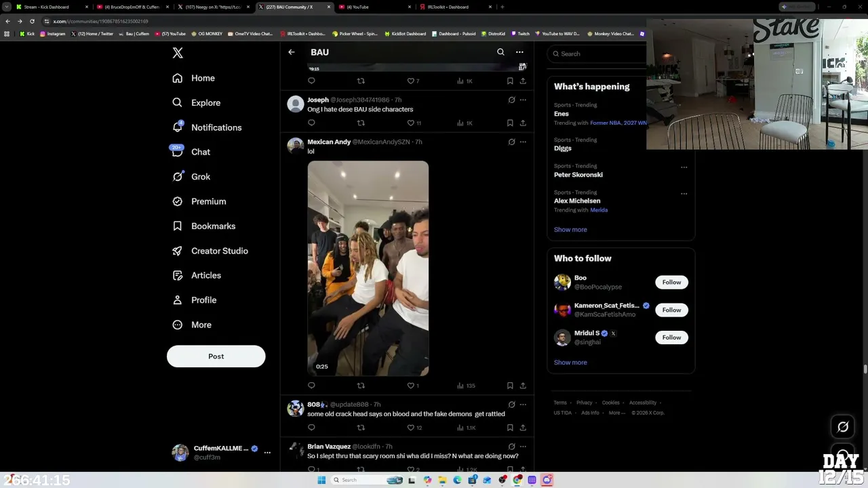This screenshot has width=868, height=488.
Task: Follow Boo account
Action: (671, 282)
